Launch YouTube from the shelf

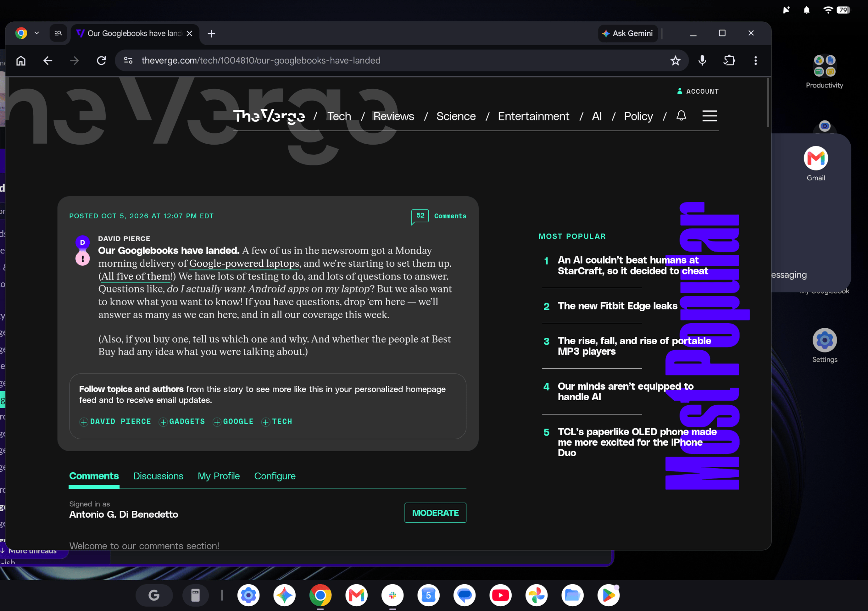tap(500, 595)
